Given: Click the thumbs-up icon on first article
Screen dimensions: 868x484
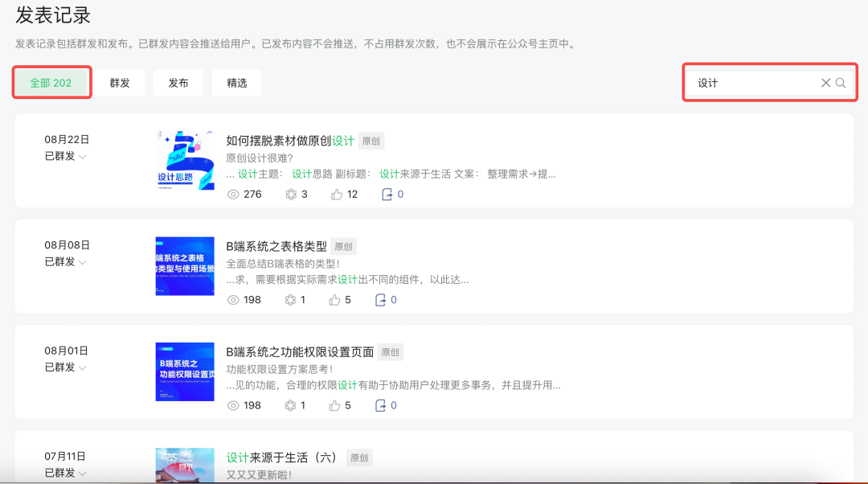Looking at the screenshot, I should coord(336,194).
